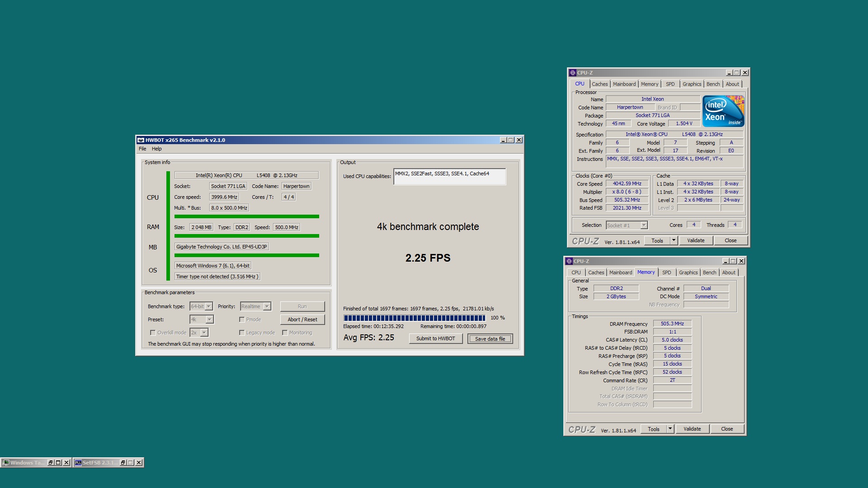Click the Abort / Reset button
The width and height of the screenshot is (868, 488).
click(302, 319)
